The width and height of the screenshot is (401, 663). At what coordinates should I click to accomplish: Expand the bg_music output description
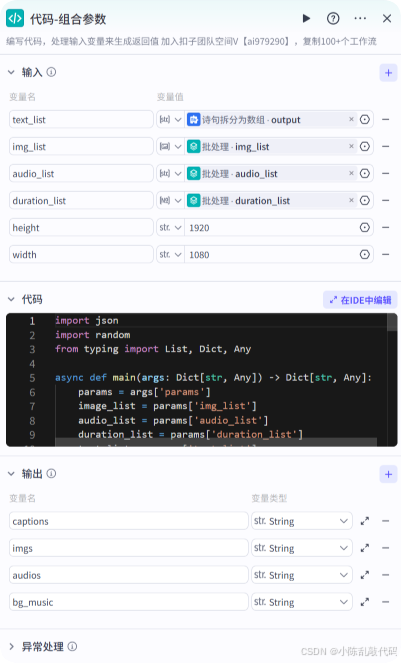[x=365, y=603]
